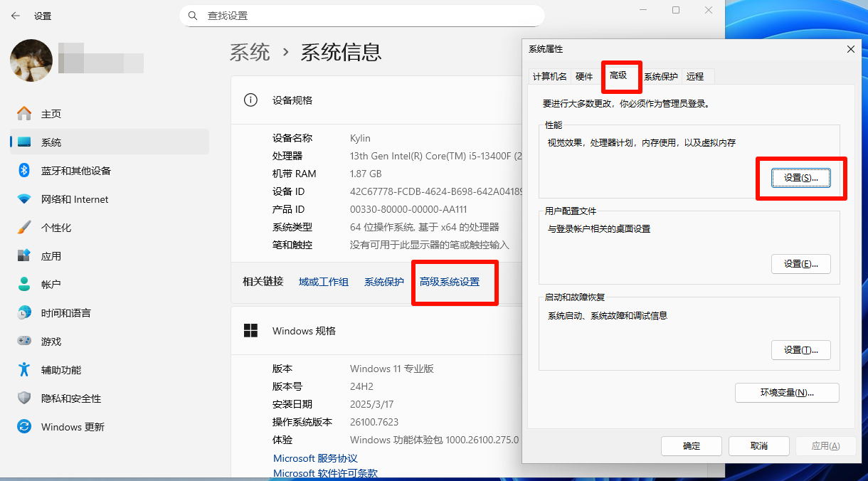Viewport: 868px width, 481px height.
Task: Open 辅助功能 accessibility icon
Action: coord(24,369)
